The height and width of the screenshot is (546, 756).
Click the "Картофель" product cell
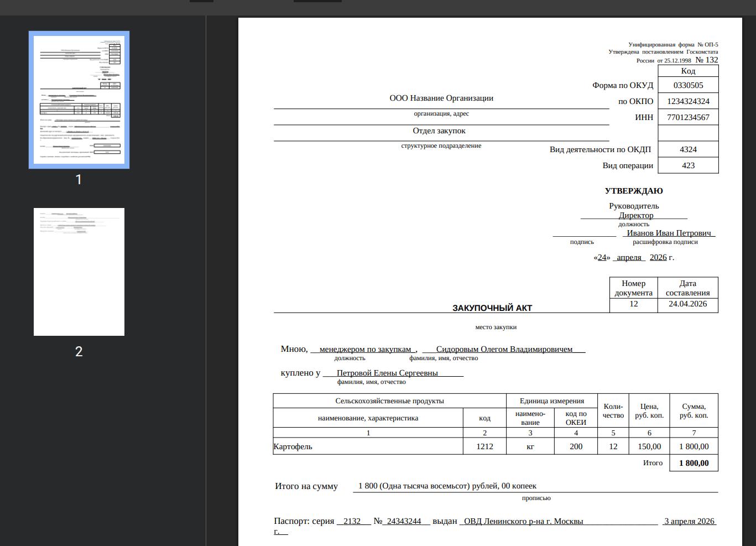click(293, 446)
